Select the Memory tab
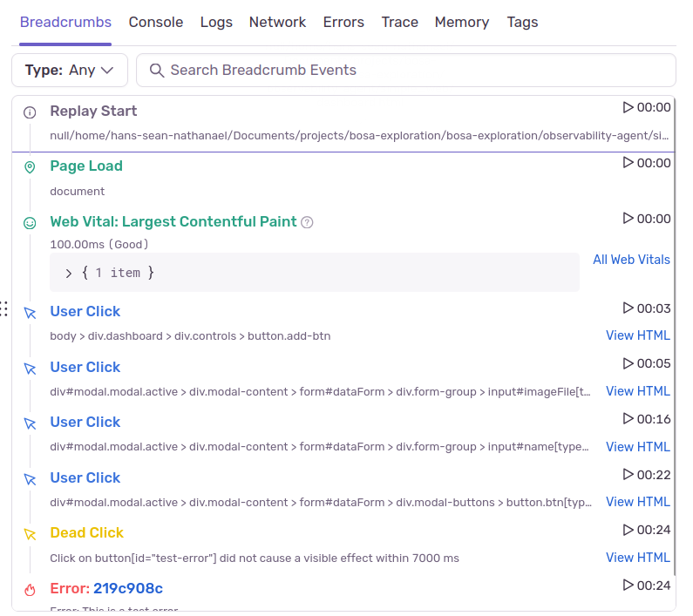 pyautogui.click(x=462, y=23)
